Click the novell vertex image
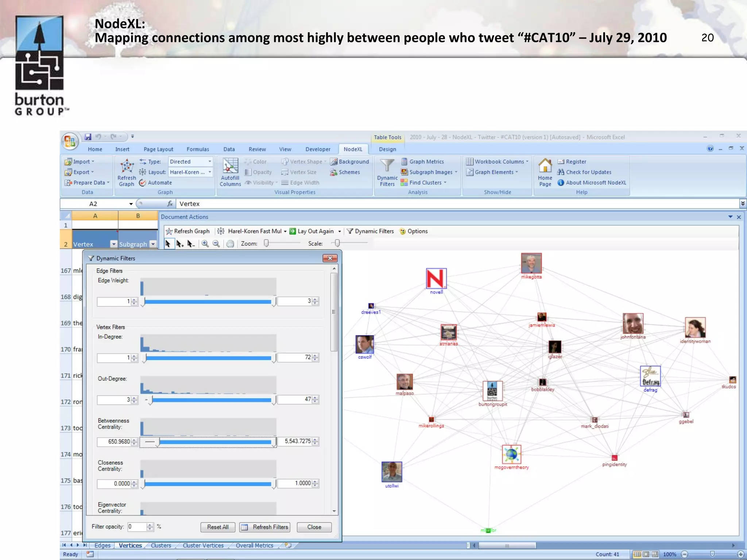Image resolution: width=747 pixels, height=560 pixels. tap(436, 279)
